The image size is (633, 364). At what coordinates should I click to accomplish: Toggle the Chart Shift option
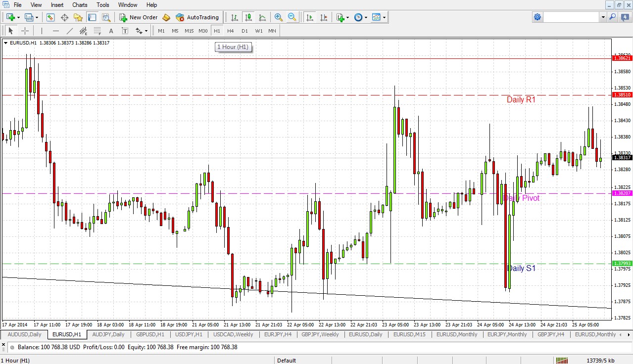[324, 17]
